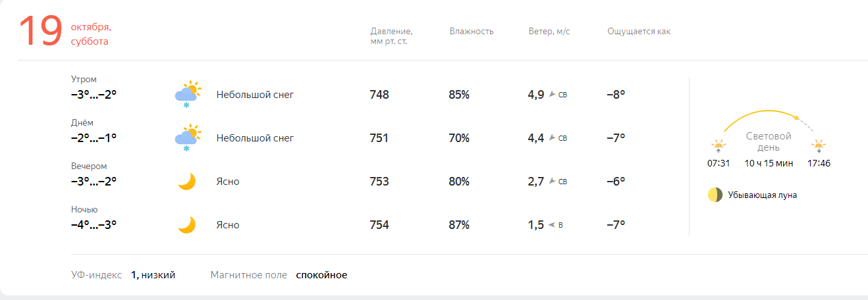Click the evening clear moon icon
Screen dimensions: 868x300
pyautogui.click(x=187, y=182)
